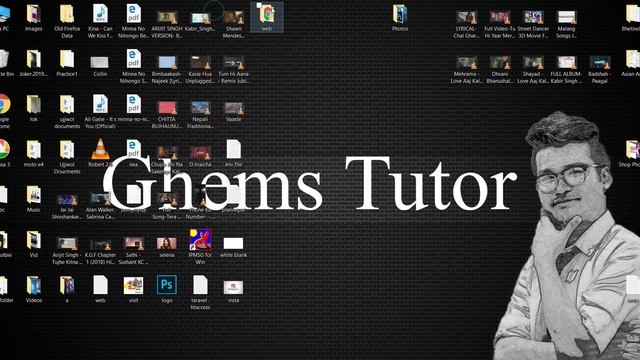Select the Tum Hi Aana Remix video
Image resolution: width=640 pixels, height=360 pixels.
pyautogui.click(x=233, y=62)
